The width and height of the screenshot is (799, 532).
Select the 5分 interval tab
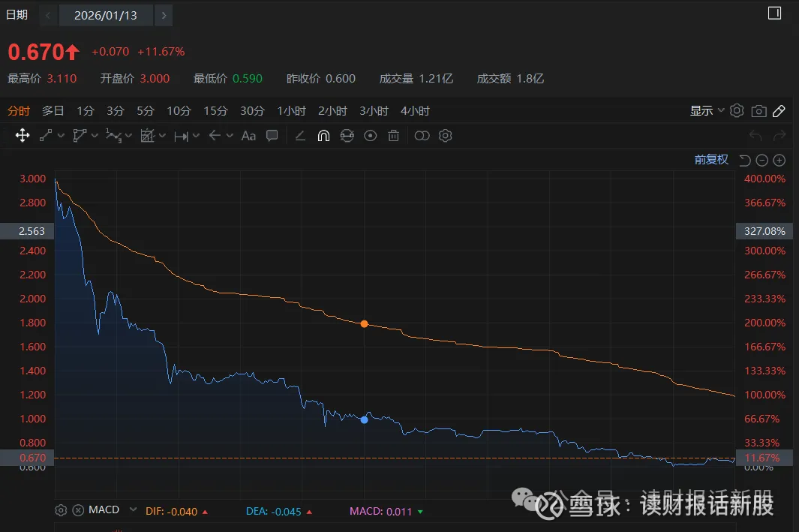146,110
